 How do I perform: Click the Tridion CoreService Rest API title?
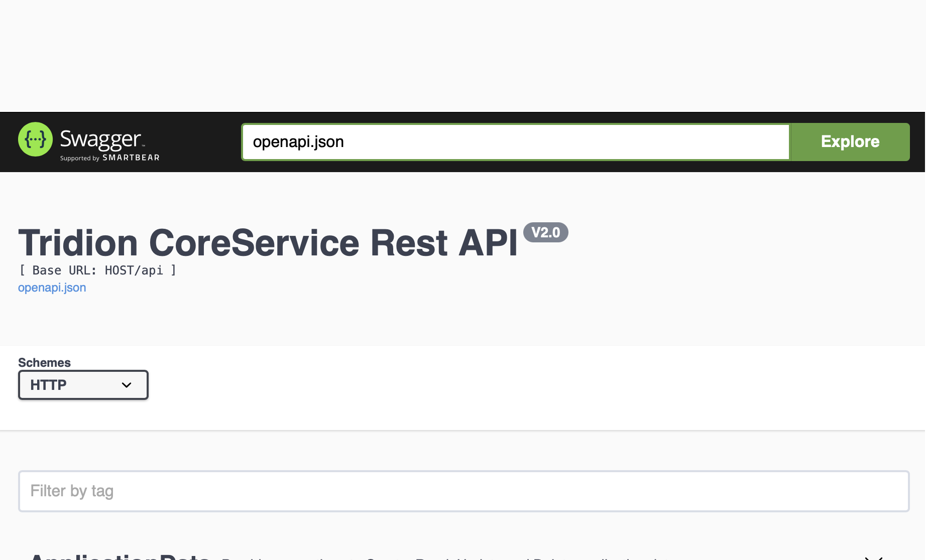[x=268, y=243]
